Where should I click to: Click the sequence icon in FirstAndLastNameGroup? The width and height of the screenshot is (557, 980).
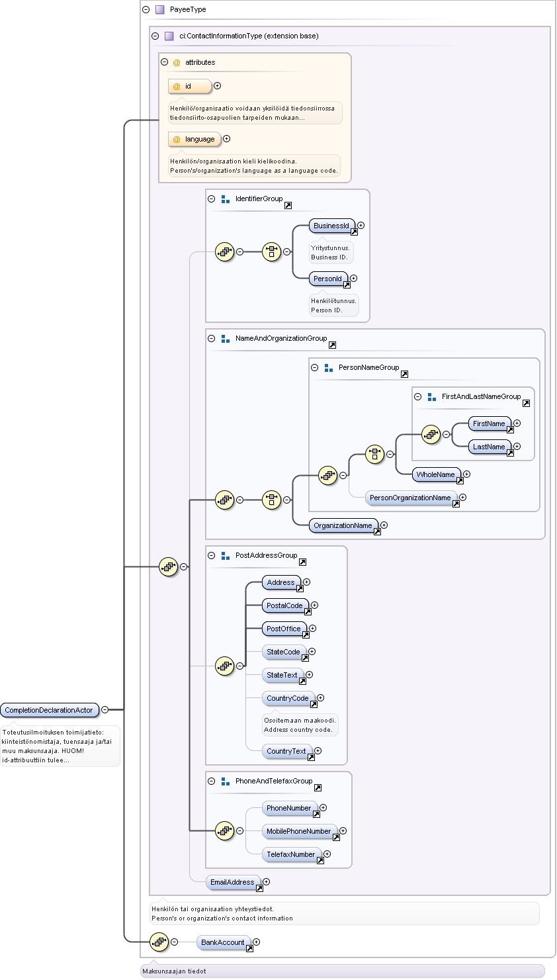coord(431,435)
